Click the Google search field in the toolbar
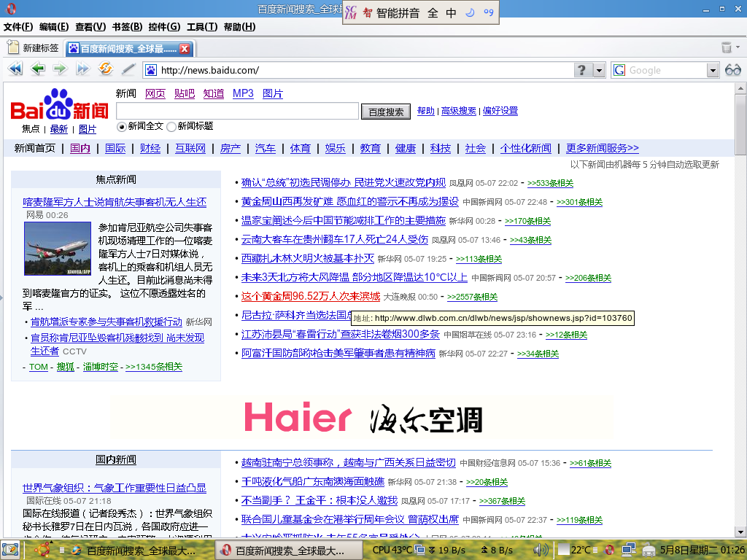Screen dimensions: 747x560 pyautogui.click(x=667, y=71)
